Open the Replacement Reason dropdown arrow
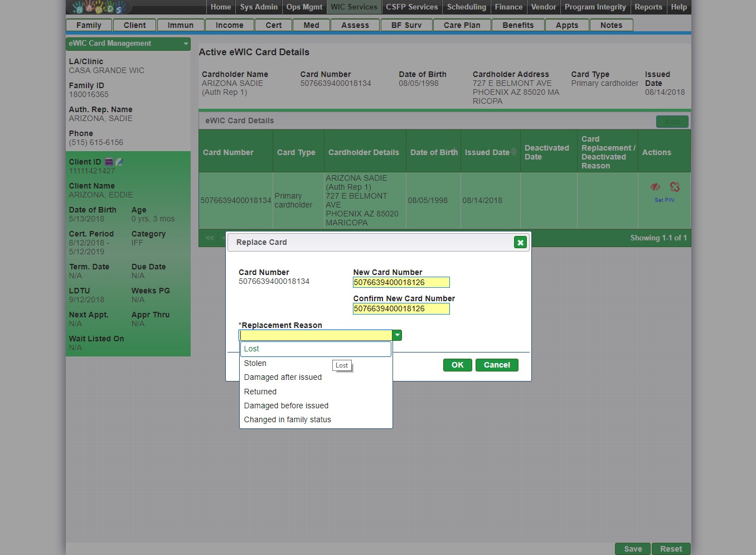This screenshot has height=555, width=756. point(397,335)
